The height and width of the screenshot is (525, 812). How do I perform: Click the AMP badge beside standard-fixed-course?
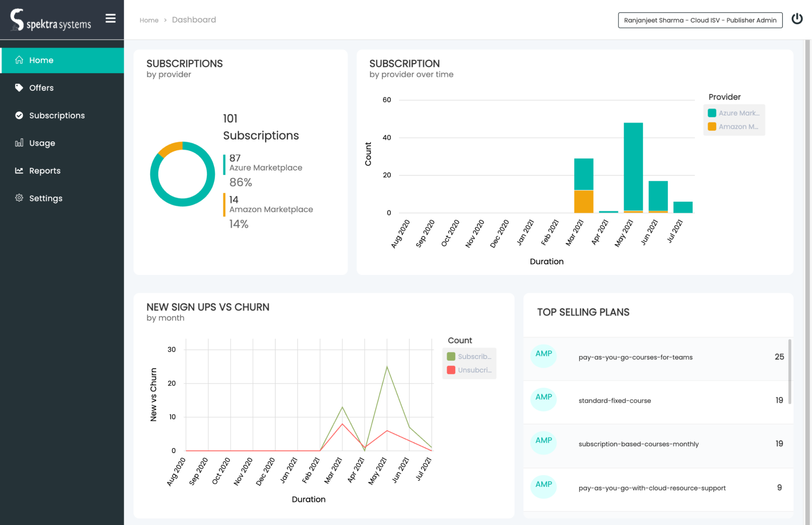[x=543, y=399]
